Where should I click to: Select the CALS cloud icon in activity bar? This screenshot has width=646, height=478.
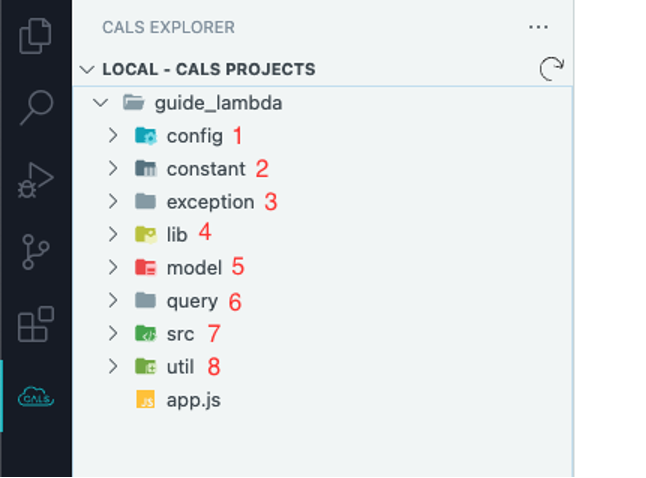pos(36,397)
